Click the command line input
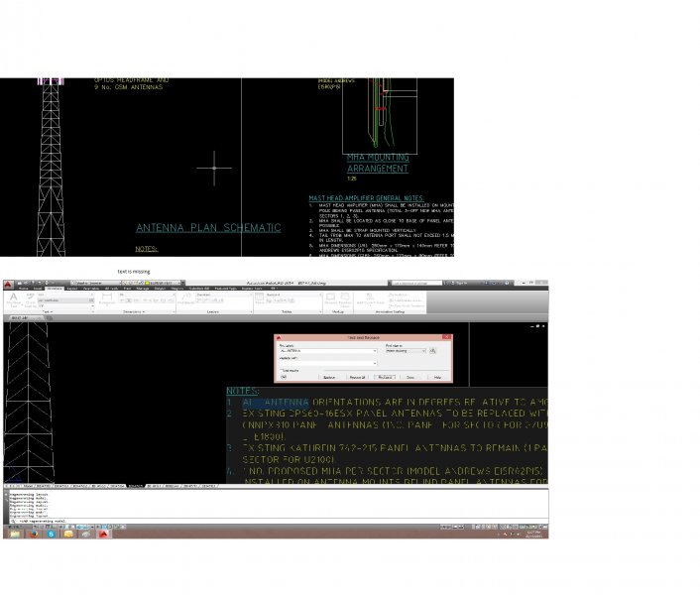 click(x=277, y=521)
